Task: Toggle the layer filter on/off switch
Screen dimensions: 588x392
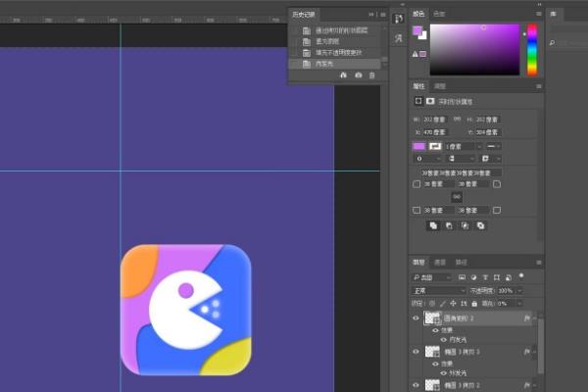Action: pyautogui.click(x=521, y=276)
